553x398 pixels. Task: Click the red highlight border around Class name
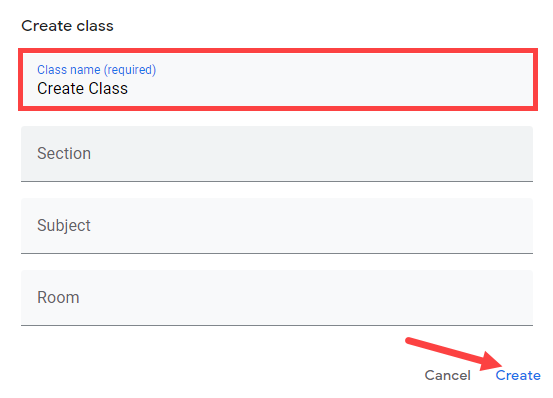pos(278,51)
